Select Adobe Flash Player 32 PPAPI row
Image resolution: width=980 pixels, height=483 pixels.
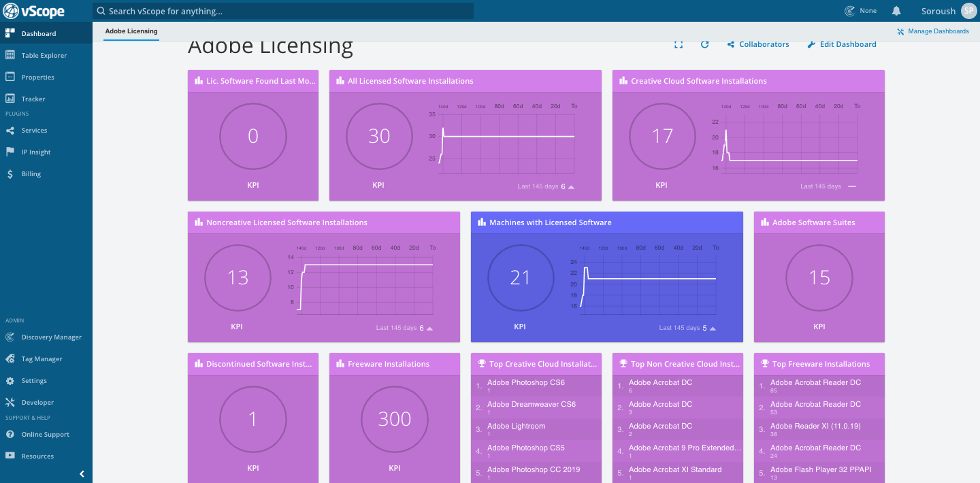click(819, 473)
